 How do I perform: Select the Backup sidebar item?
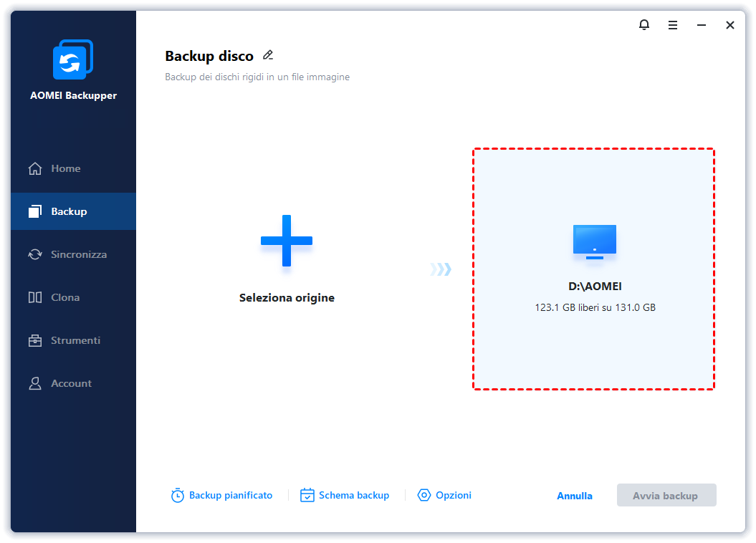(x=73, y=211)
